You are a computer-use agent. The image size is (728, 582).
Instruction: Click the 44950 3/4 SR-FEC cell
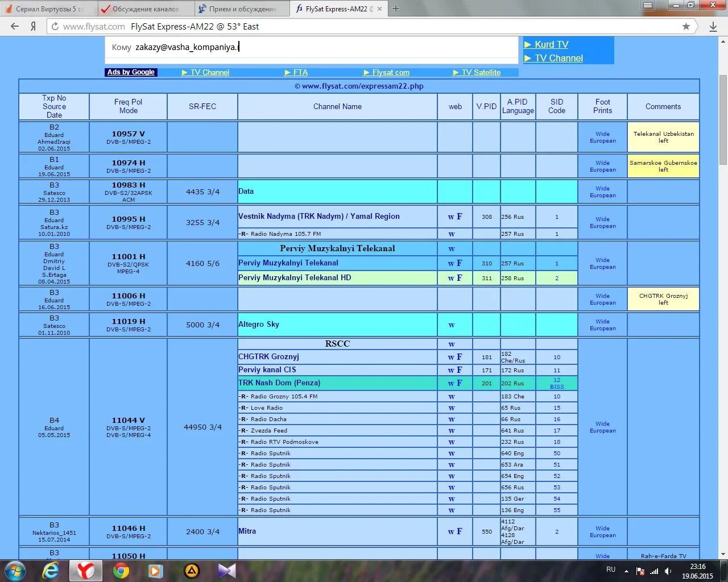point(202,427)
